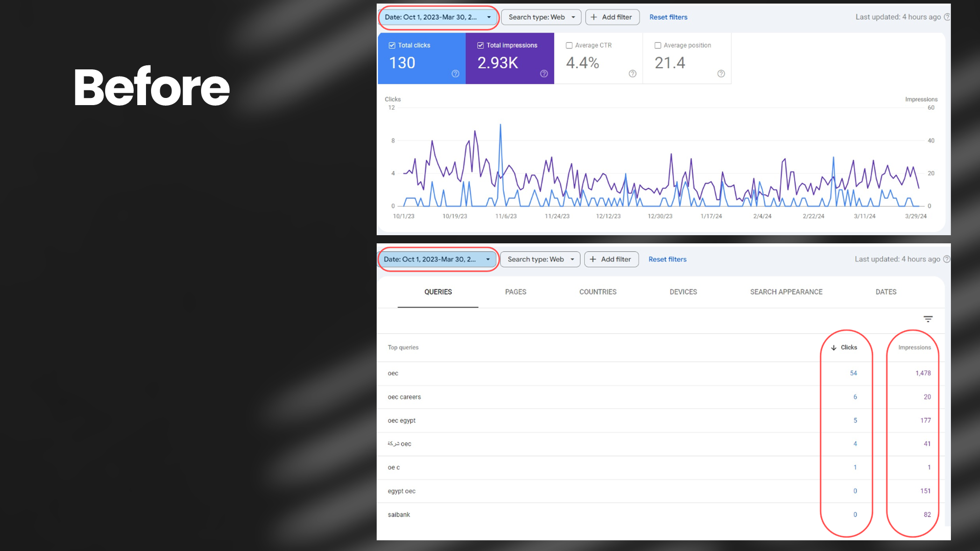This screenshot has height=551, width=980.
Task: Uncheck the Total clicks checkbox
Action: pos(392,45)
